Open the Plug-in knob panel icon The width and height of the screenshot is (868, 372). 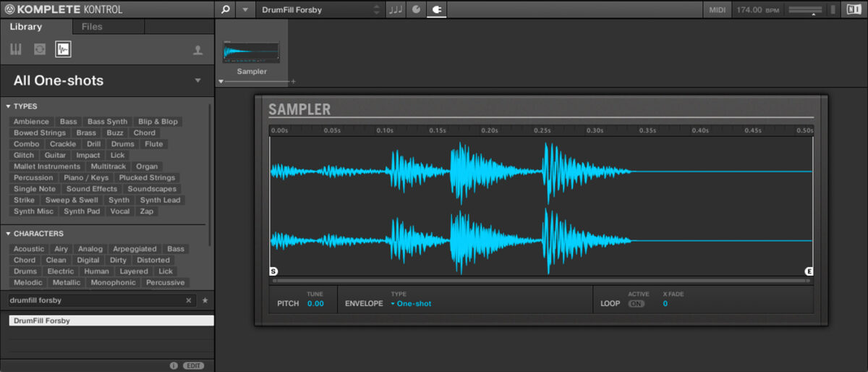416,9
